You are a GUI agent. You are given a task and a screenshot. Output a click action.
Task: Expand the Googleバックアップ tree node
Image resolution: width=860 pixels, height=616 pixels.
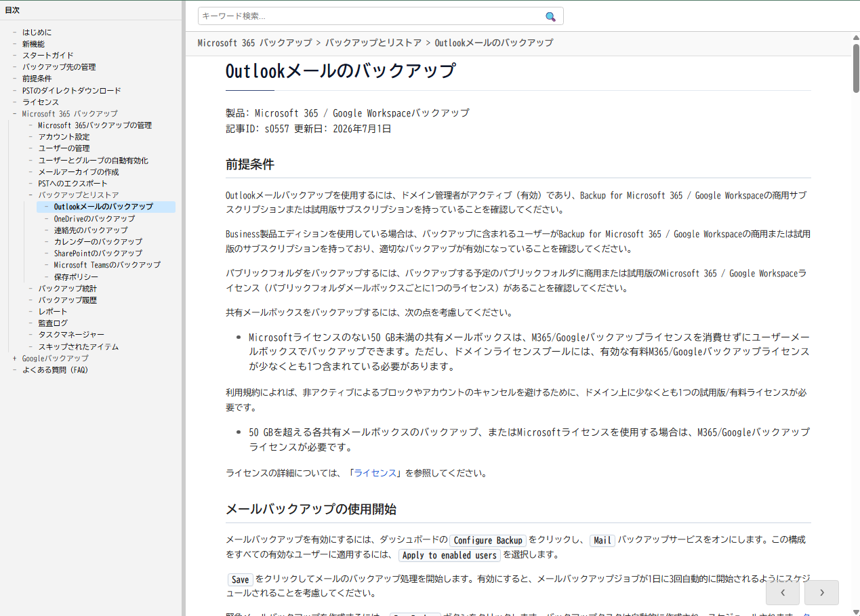tap(15, 358)
